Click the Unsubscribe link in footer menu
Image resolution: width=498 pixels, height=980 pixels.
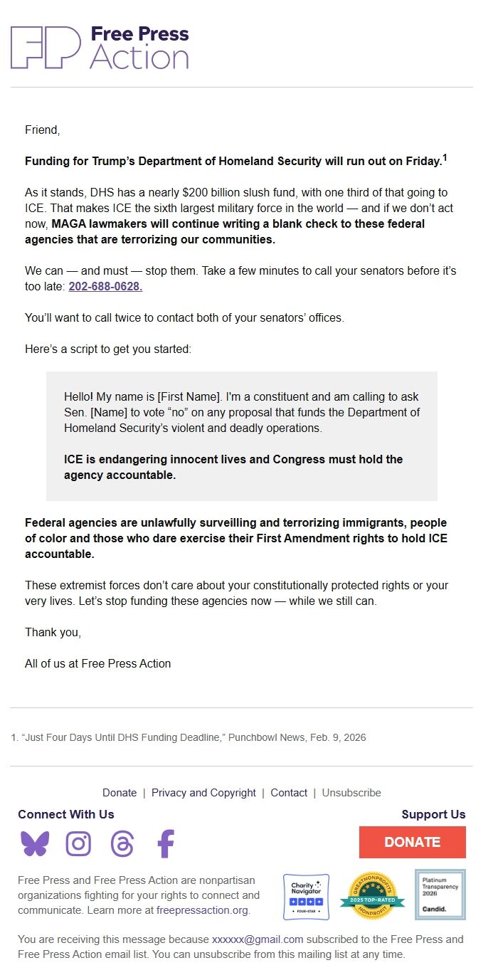[x=351, y=792]
